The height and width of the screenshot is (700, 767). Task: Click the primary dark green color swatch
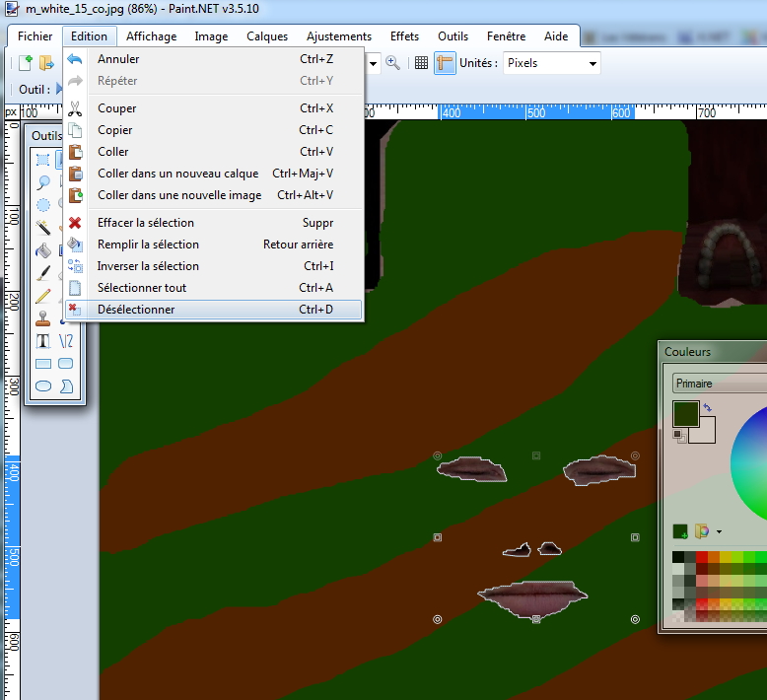[685, 413]
